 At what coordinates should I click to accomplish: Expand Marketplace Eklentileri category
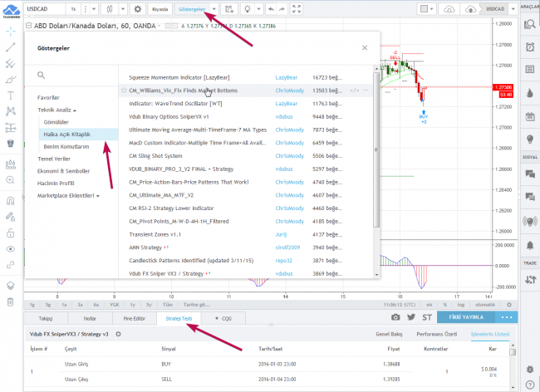pyautogui.click(x=68, y=195)
